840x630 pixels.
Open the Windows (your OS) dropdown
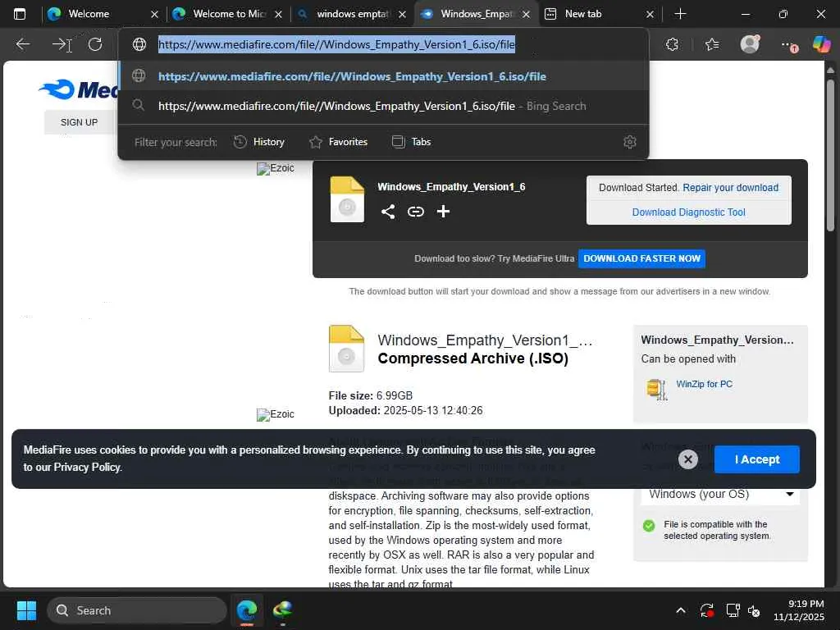[720, 494]
